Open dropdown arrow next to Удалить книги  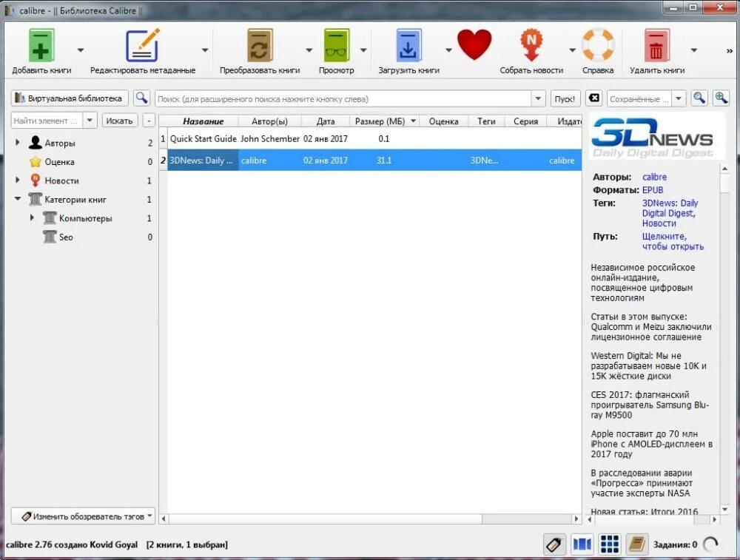(x=694, y=50)
